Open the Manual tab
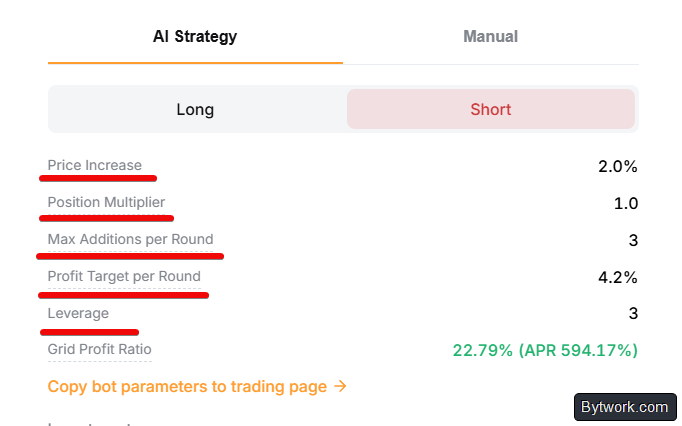 point(490,37)
